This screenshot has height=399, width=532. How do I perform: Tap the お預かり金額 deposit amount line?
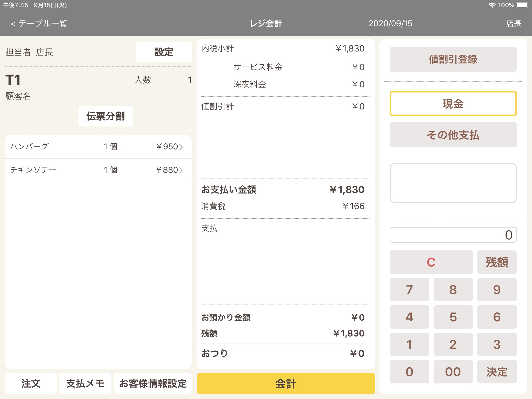[x=283, y=317]
